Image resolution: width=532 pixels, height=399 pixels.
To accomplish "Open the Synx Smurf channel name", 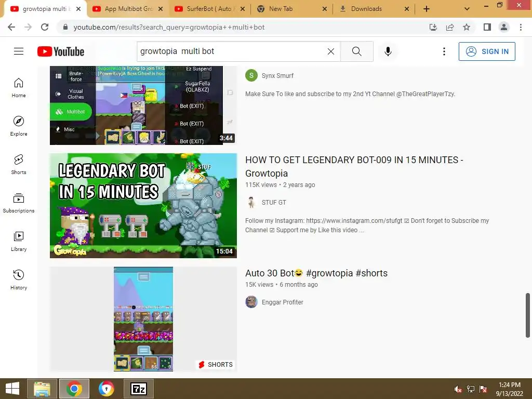I will [277, 76].
